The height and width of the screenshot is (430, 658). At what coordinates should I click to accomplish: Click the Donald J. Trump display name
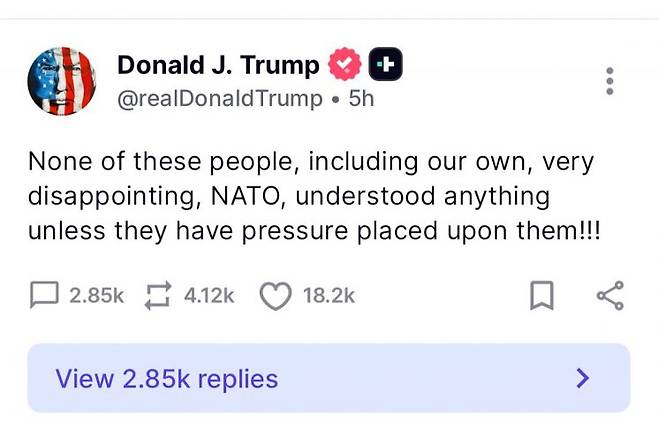pyautogui.click(x=217, y=66)
